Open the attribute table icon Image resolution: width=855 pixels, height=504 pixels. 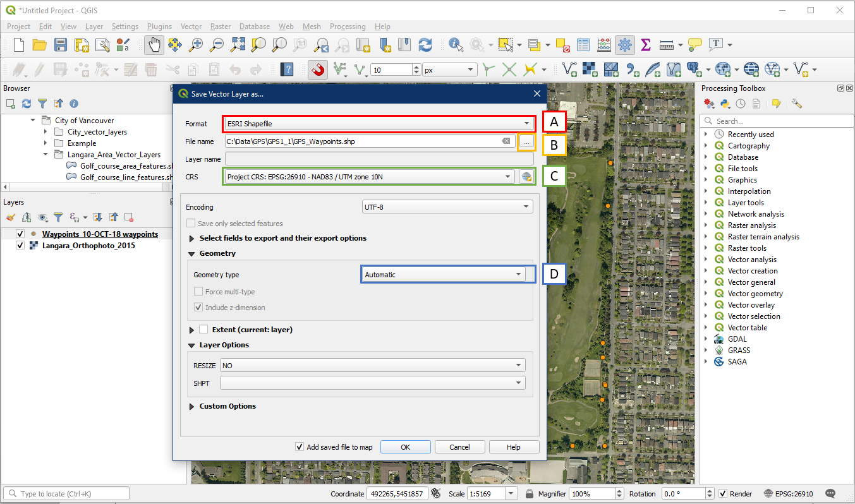click(x=583, y=45)
